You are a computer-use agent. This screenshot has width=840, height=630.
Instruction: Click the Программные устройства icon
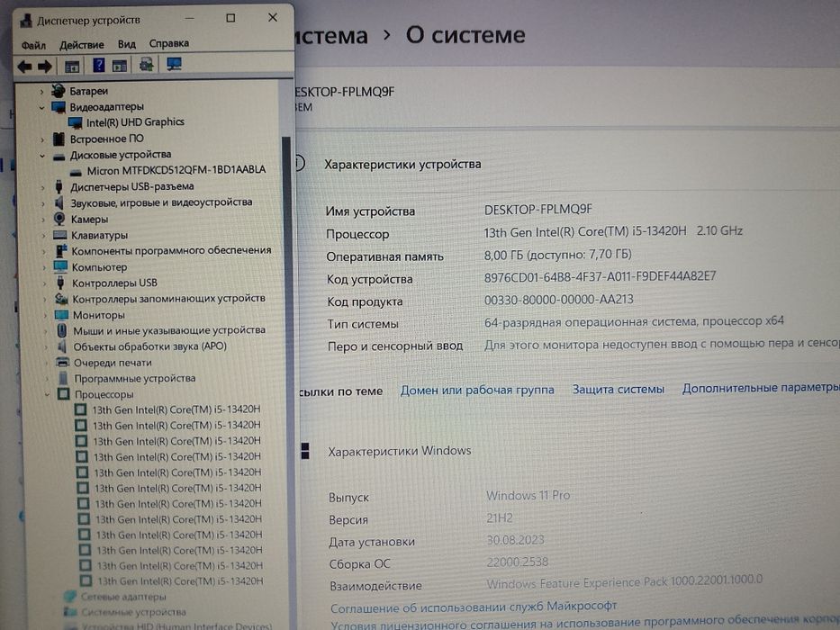click(63, 378)
